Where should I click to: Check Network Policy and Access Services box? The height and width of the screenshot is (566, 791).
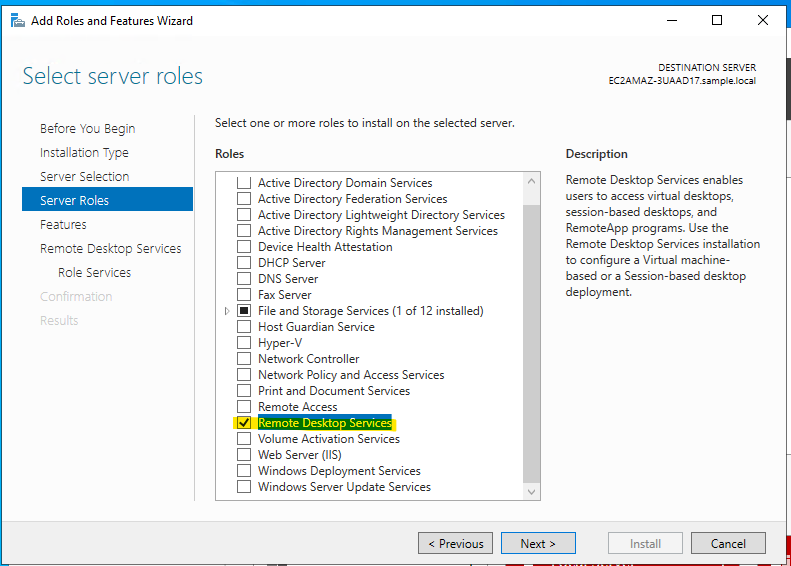[x=244, y=375]
